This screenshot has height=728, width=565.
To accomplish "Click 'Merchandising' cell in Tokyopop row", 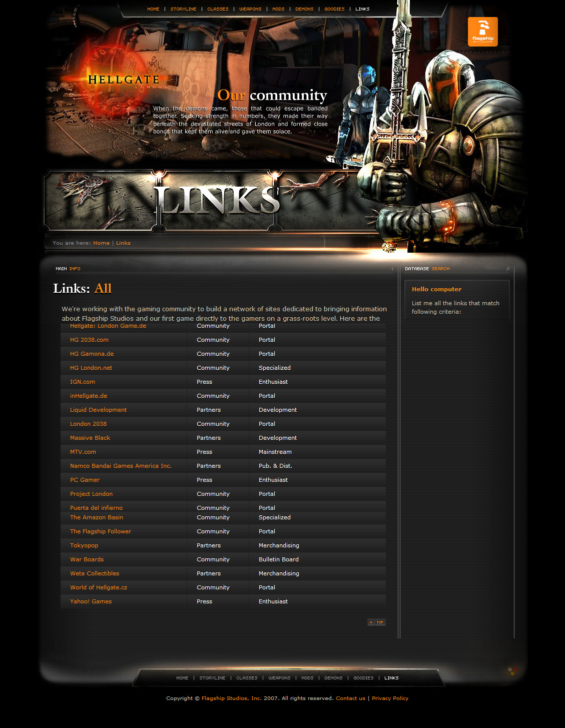I will tap(279, 545).
